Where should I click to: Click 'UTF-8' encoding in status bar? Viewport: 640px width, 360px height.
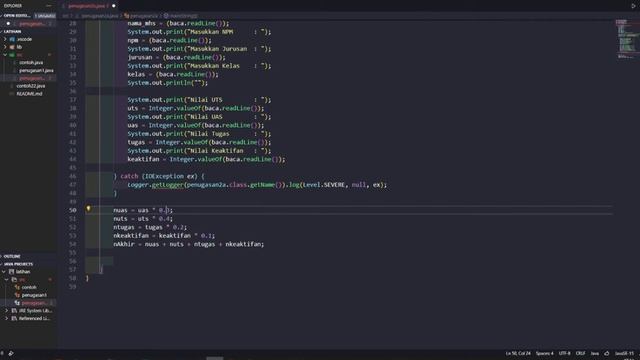[564, 353]
